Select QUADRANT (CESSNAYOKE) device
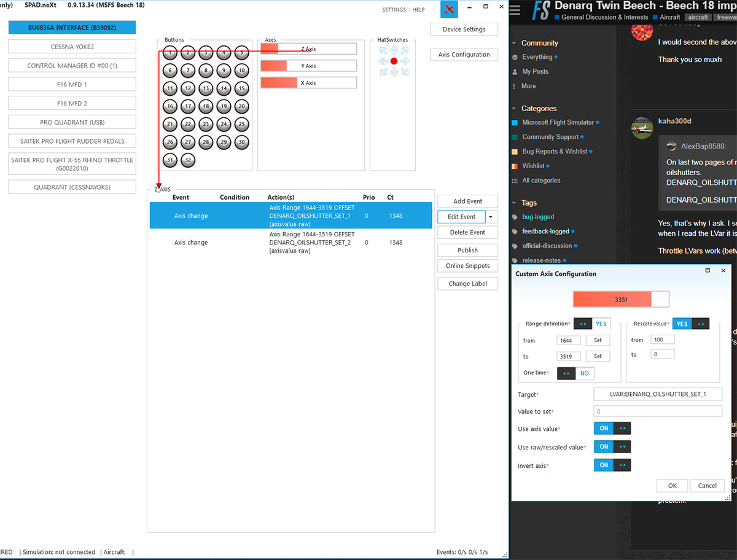 click(72, 187)
